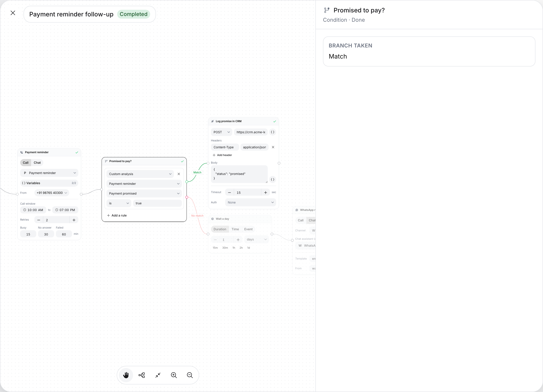Screen dimensions: 543x392
Task: Click the fit-to-view collapse arrows icon
Action: pyautogui.click(x=158, y=375)
